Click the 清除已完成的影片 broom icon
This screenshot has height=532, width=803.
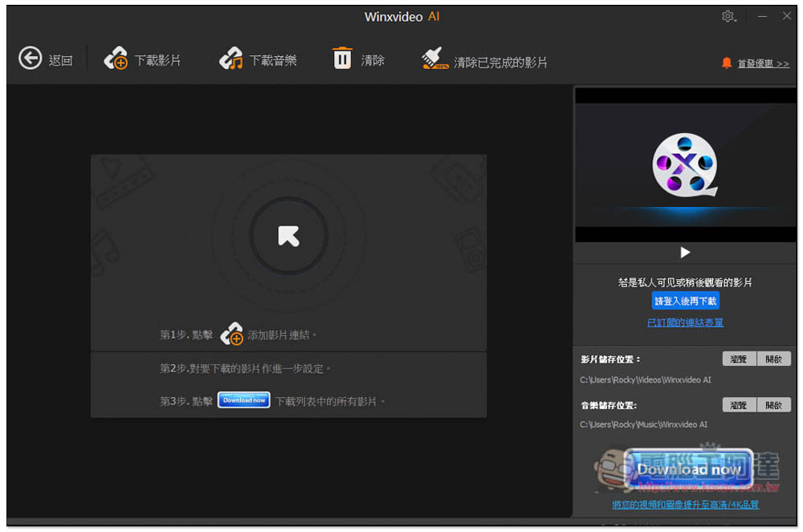(434, 59)
